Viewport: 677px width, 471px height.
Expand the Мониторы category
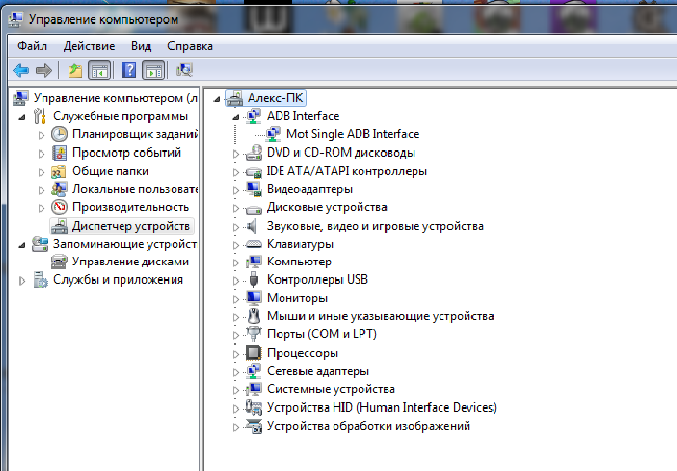coord(236,299)
